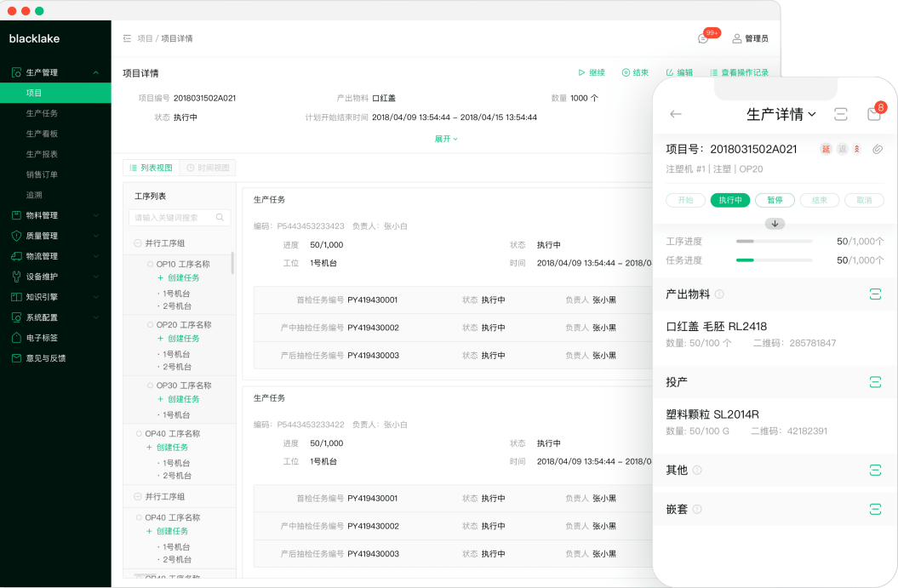Select the OP30 工序名称 radio circle
898x588 pixels.
click(x=150, y=385)
